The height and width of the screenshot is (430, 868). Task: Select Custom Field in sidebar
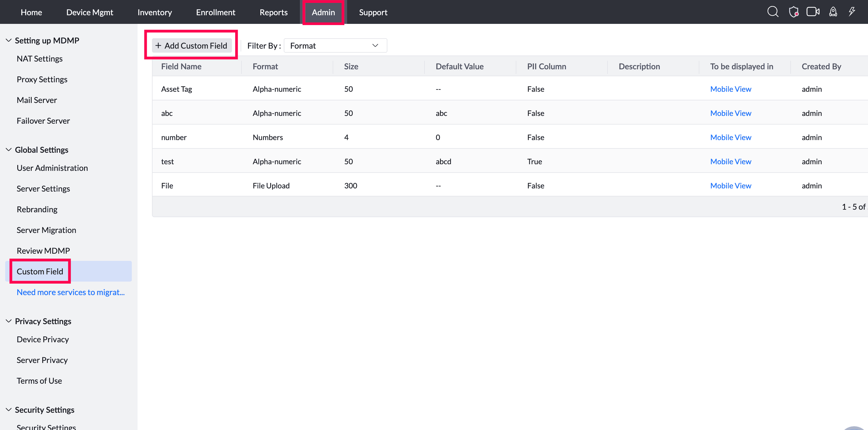(68, 271)
